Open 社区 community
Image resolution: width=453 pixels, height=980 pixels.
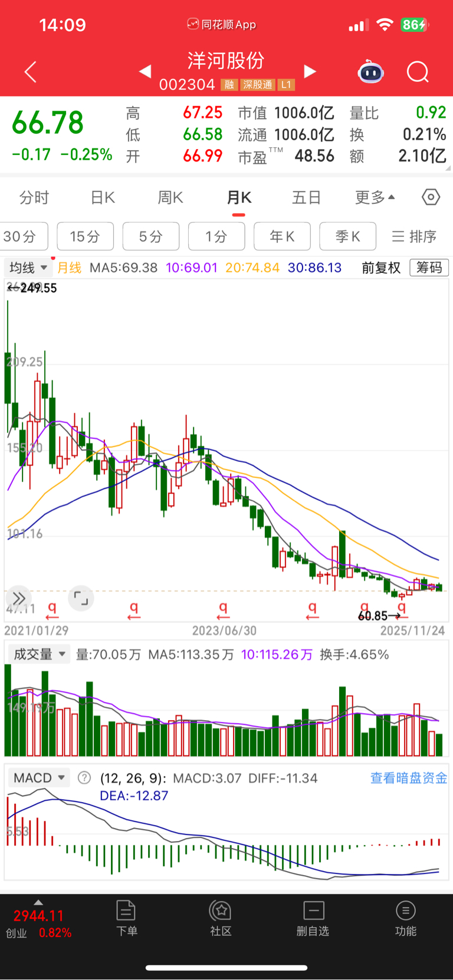point(221,918)
